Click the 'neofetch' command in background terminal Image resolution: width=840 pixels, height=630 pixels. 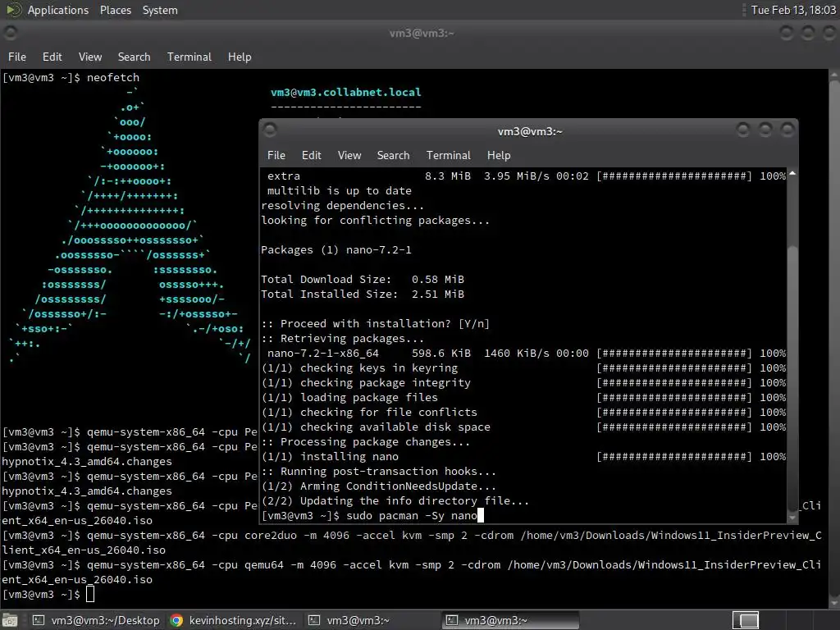(113, 78)
